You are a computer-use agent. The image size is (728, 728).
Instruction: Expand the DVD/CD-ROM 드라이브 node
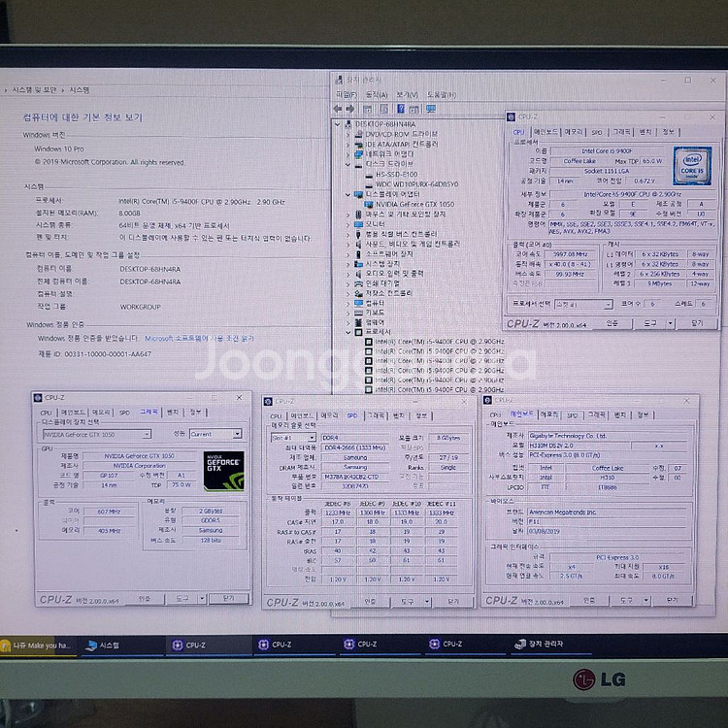tap(347, 134)
